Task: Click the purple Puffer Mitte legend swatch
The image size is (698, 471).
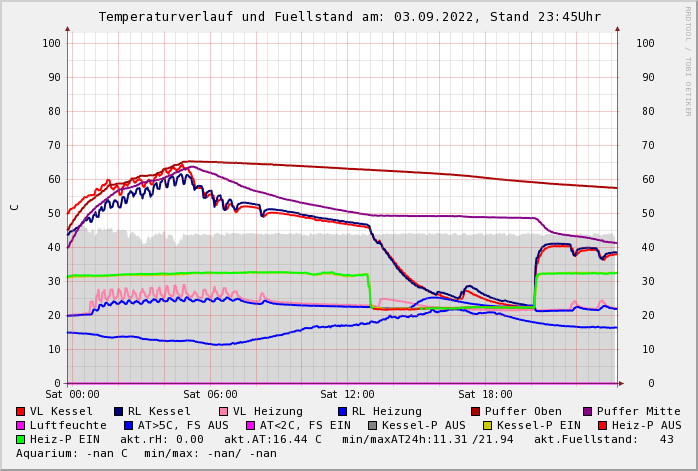Action: pos(588,411)
